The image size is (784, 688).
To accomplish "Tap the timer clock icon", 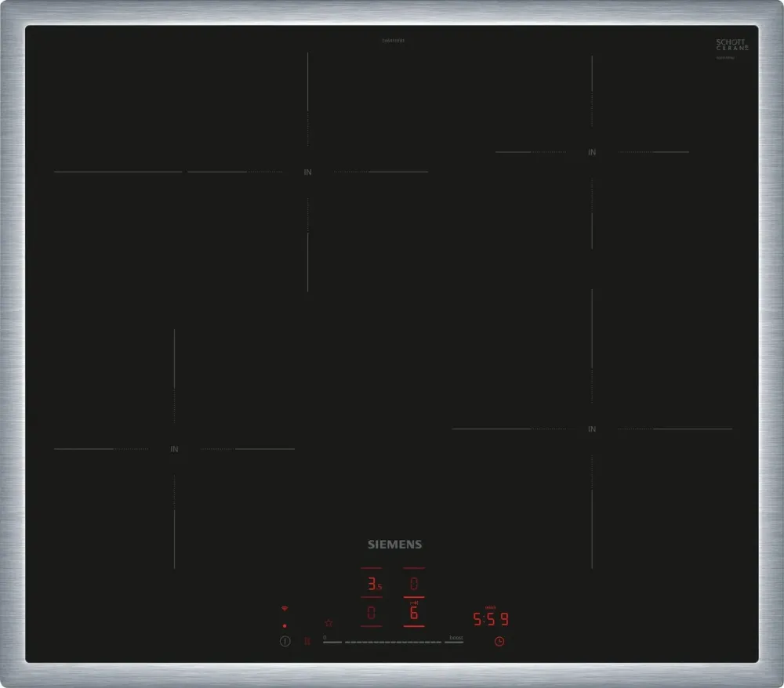I will [x=499, y=642].
